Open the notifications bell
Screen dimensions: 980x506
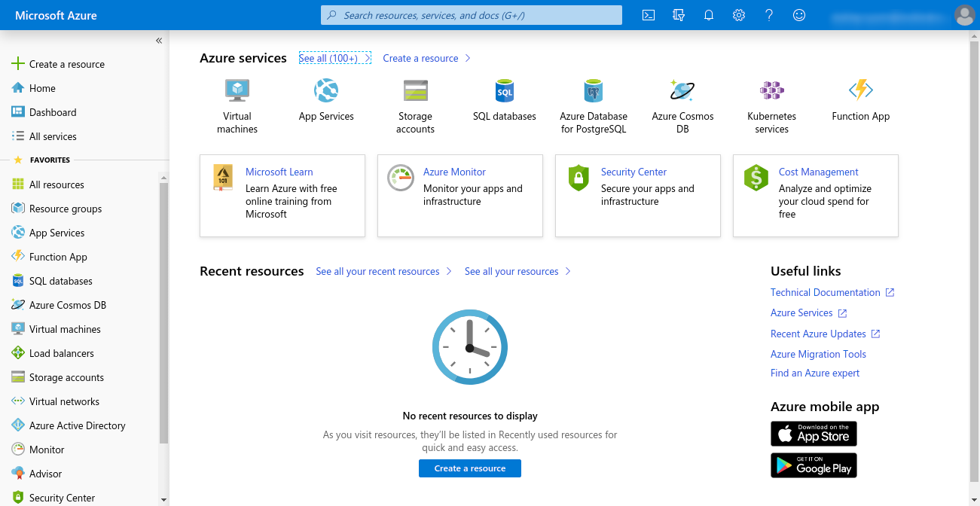click(x=709, y=15)
